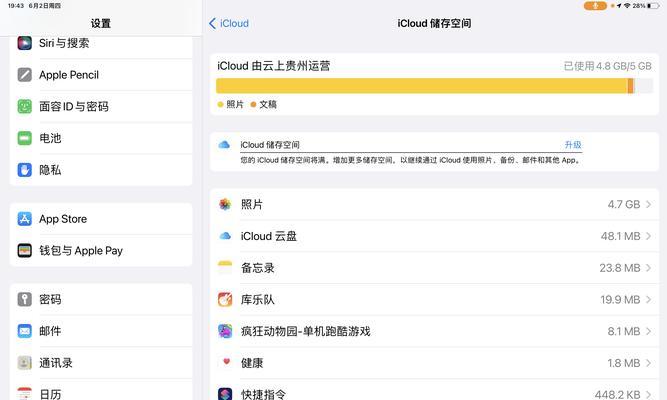Tap the 448.2 KB 快捷指令 size

point(617,394)
